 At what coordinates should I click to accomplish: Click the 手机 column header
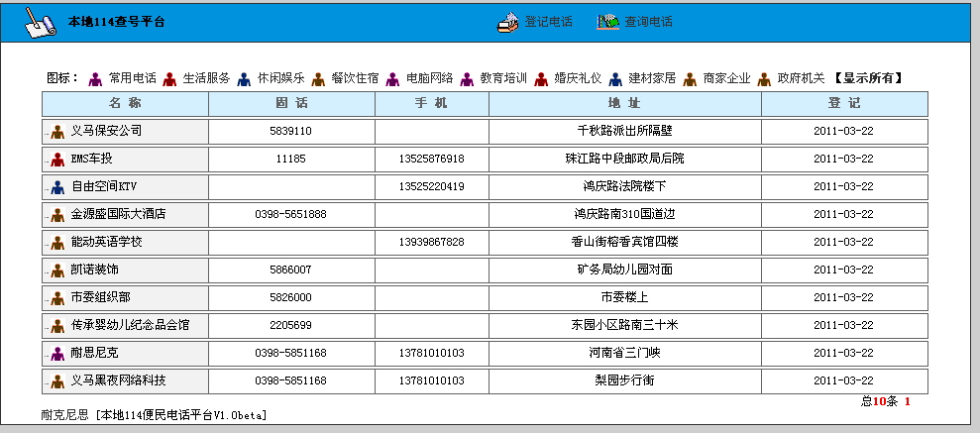[432, 104]
